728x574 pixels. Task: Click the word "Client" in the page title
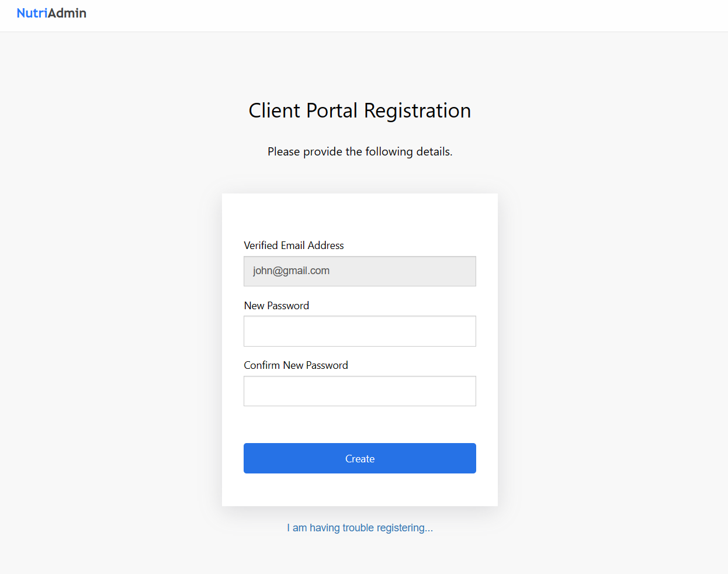tap(274, 110)
